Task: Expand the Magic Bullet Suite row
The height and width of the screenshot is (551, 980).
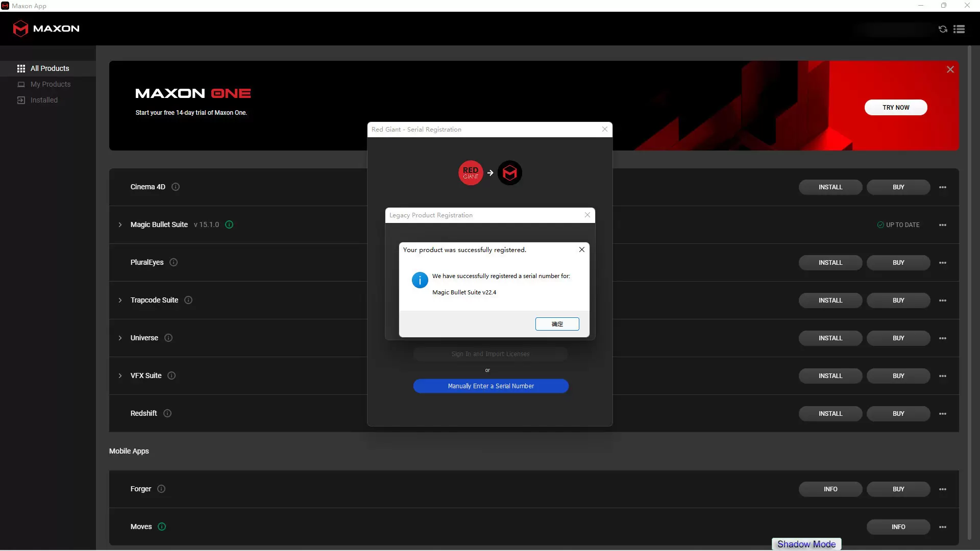Action: point(120,224)
